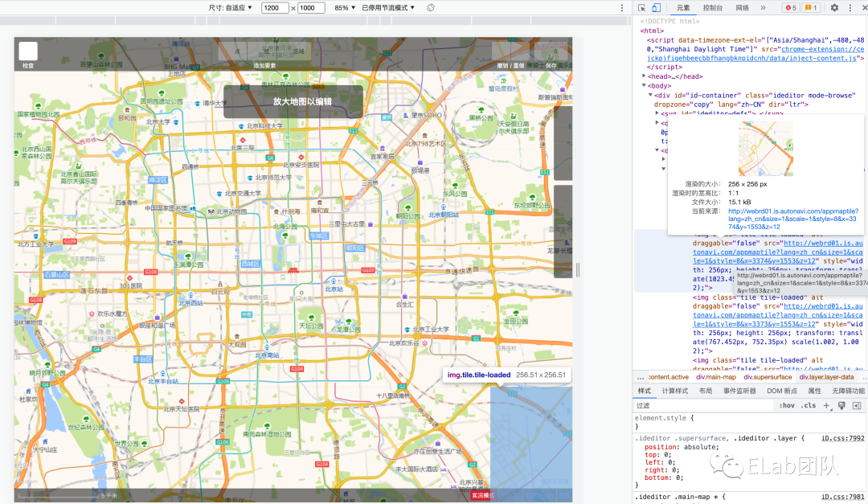
Task: Click the 'position: absolute' CSS declaration
Action: 682,447
